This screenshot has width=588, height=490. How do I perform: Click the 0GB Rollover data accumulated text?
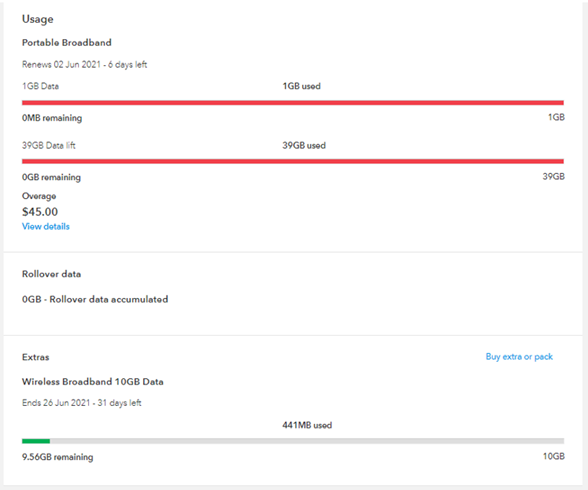tap(95, 299)
